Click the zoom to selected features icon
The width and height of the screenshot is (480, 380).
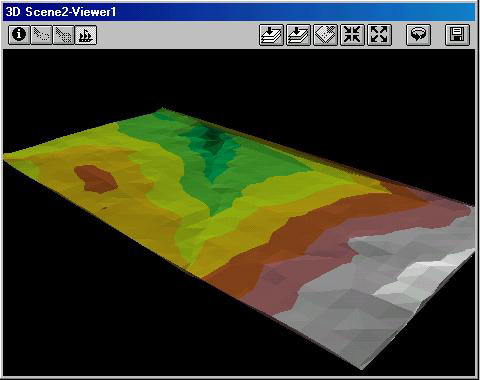coord(325,35)
